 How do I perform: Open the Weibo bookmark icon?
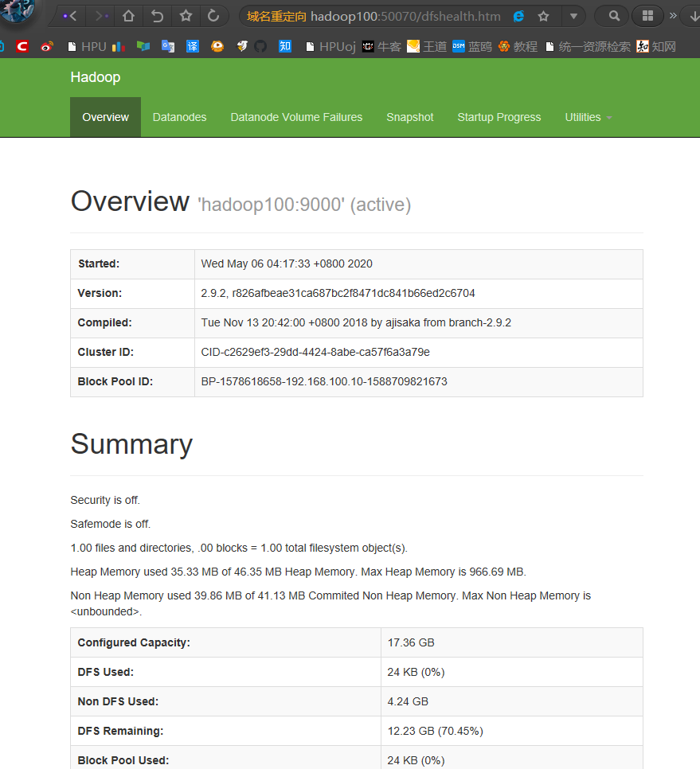click(x=47, y=47)
